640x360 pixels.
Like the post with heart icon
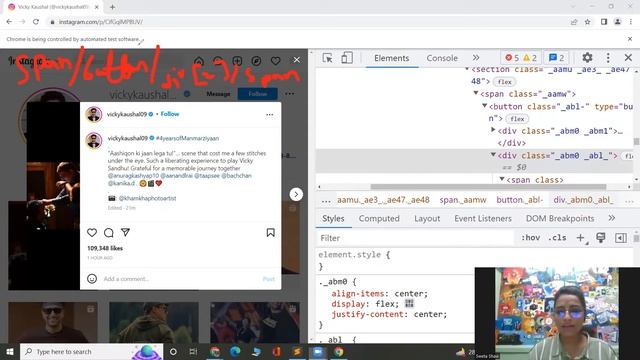(92, 232)
